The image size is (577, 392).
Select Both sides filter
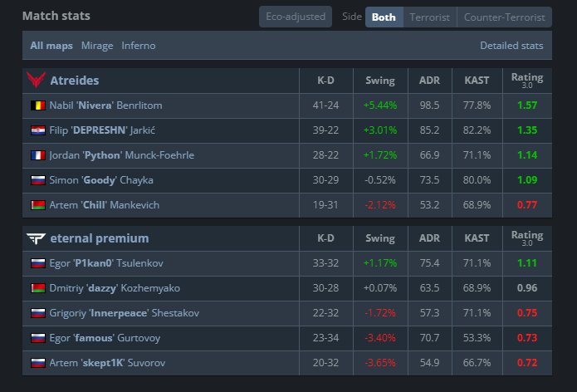(384, 17)
